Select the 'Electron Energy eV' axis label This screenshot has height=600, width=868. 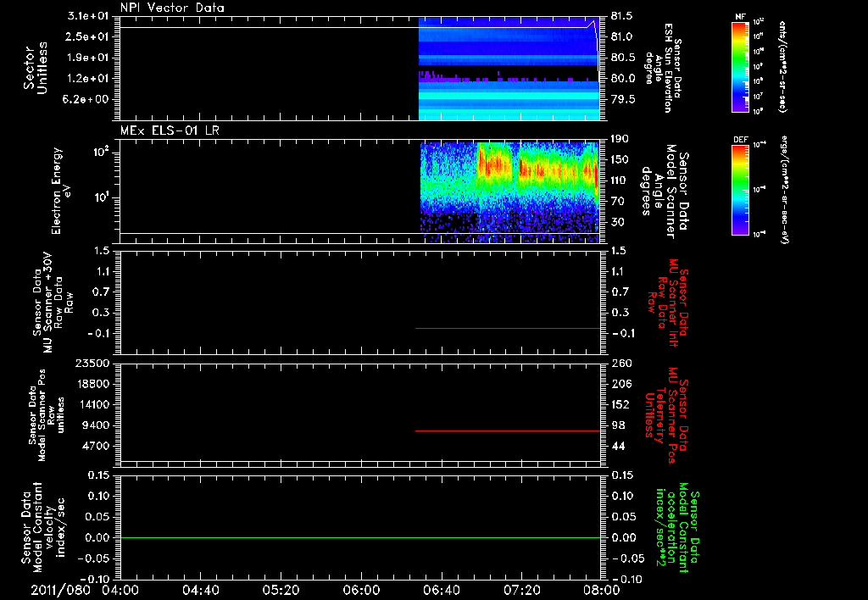(61, 191)
